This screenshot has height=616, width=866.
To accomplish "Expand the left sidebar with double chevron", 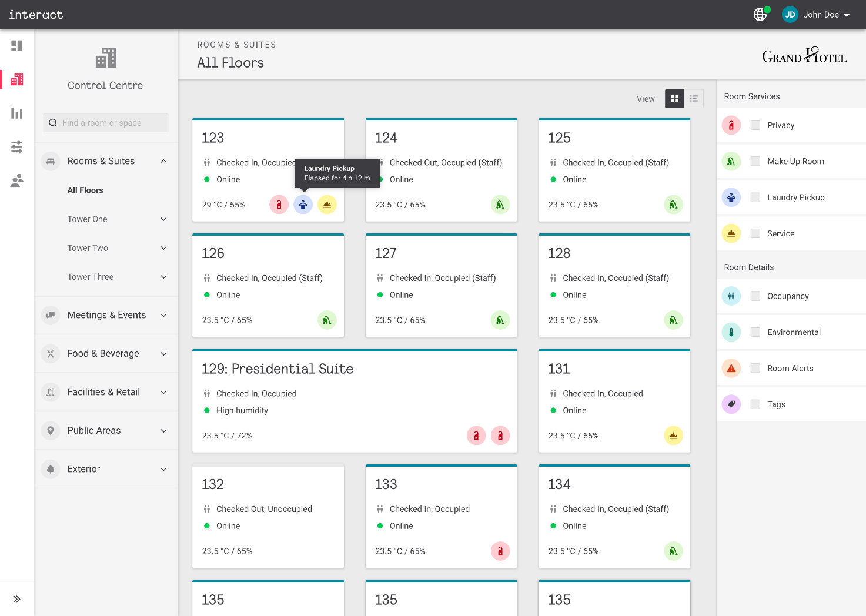I will (x=17, y=599).
